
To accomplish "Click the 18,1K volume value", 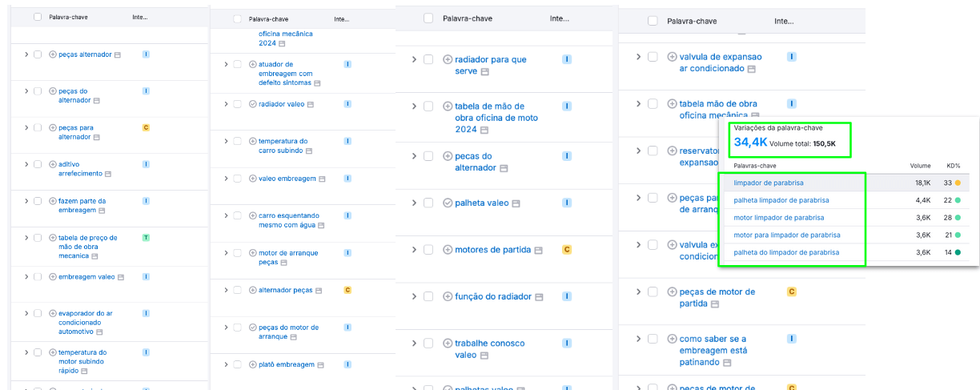I will pos(922,183).
